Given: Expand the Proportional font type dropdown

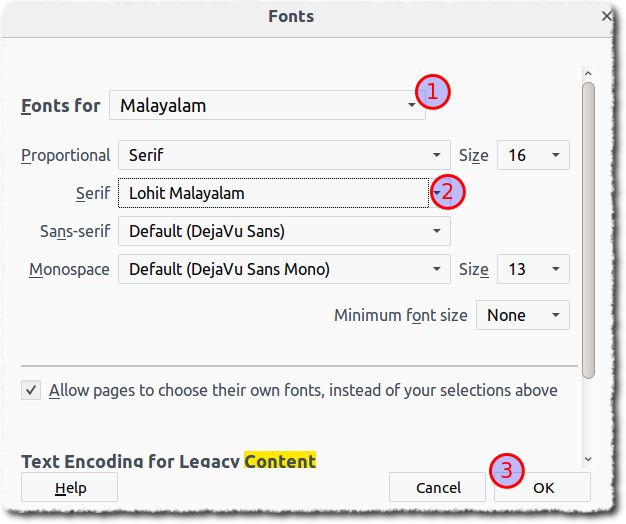Looking at the screenshot, I should [284, 155].
